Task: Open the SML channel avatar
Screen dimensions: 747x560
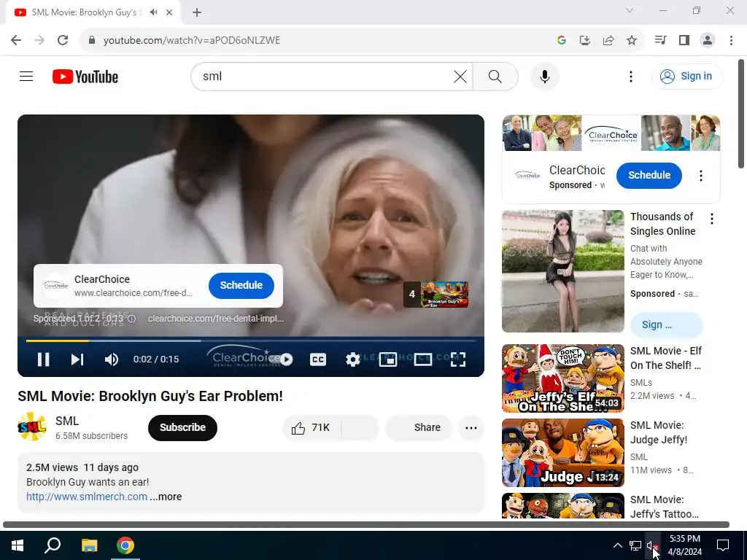Action: pos(32,427)
